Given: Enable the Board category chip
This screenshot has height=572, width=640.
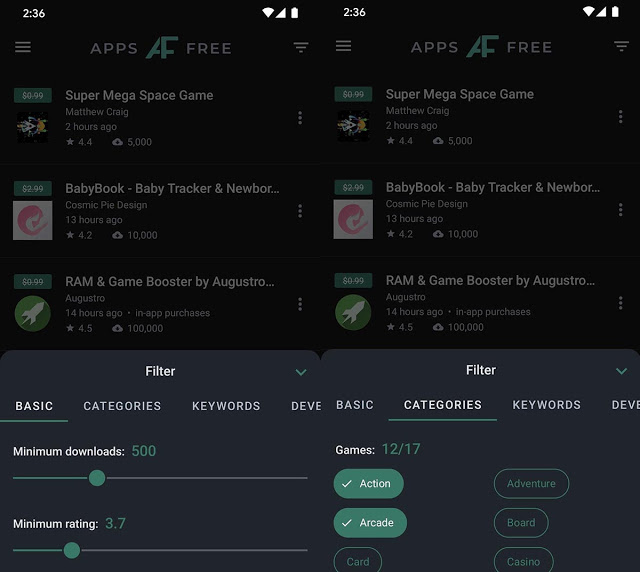Looking at the screenshot, I should pyautogui.click(x=521, y=523).
